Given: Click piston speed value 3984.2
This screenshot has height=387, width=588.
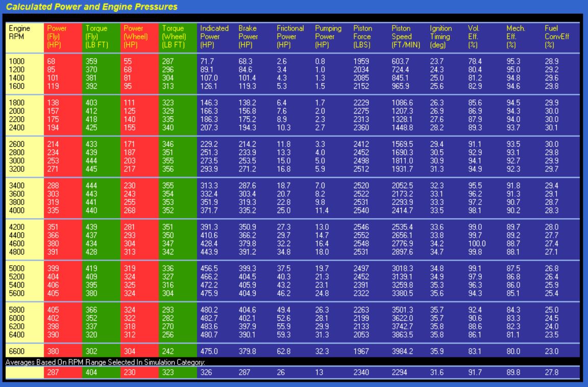Looking at the screenshot, I should point(402,351).
